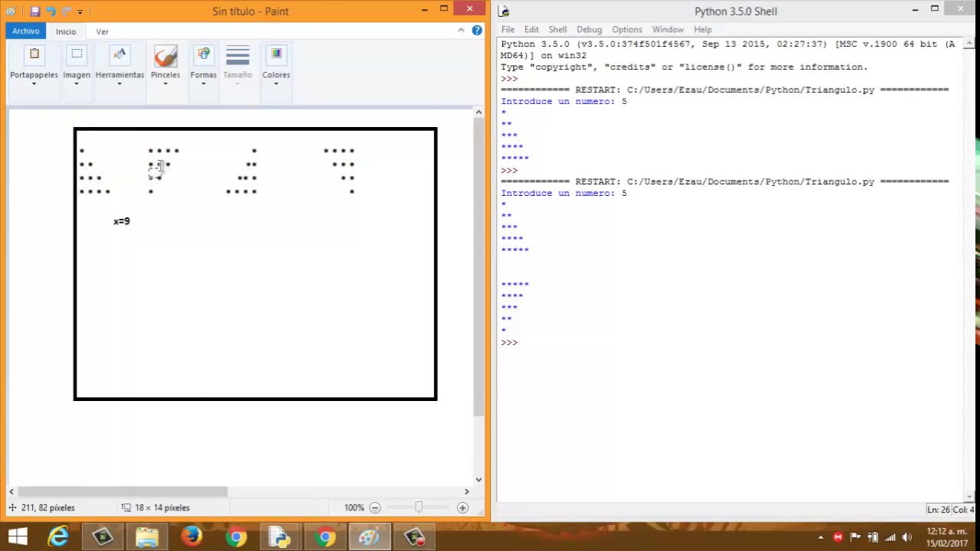Open the Customize Quick Access Toolbar dropdown

[80, 11]
